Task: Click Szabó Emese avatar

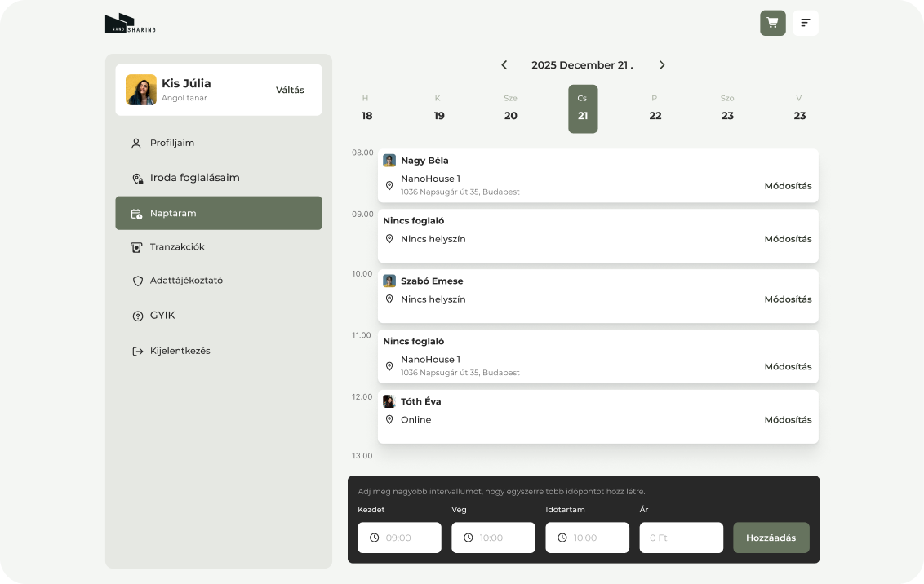Action: [x=389, y=281]
